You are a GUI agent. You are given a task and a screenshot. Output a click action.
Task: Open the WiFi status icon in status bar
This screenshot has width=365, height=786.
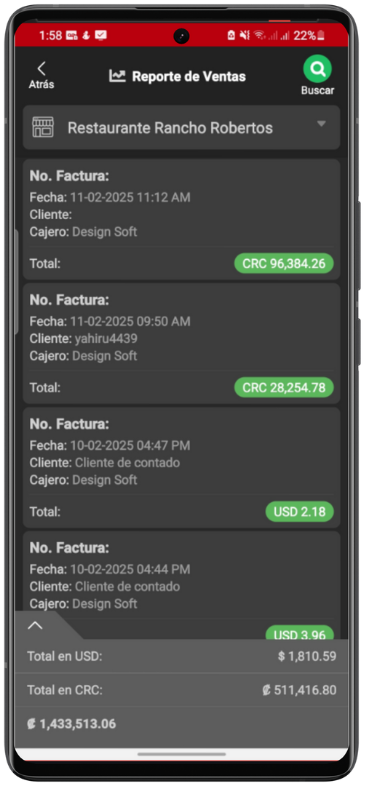259,36
